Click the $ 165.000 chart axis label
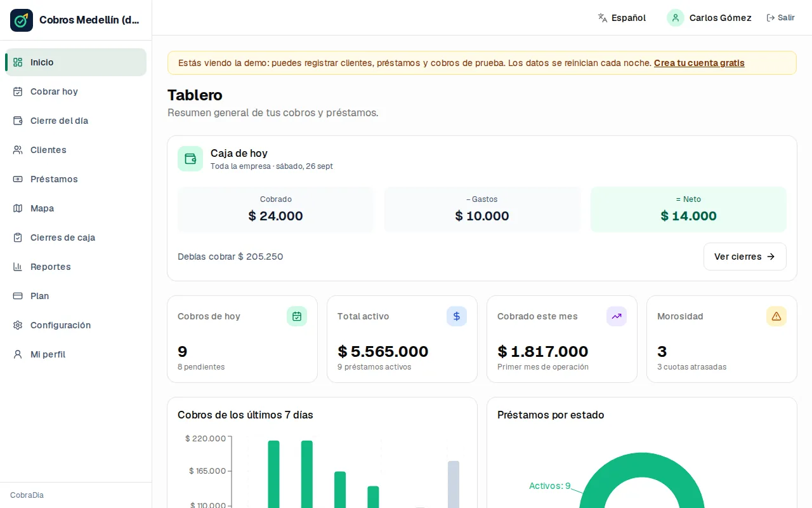Viewport: 812px width, 508px height. tap(207, 471)
